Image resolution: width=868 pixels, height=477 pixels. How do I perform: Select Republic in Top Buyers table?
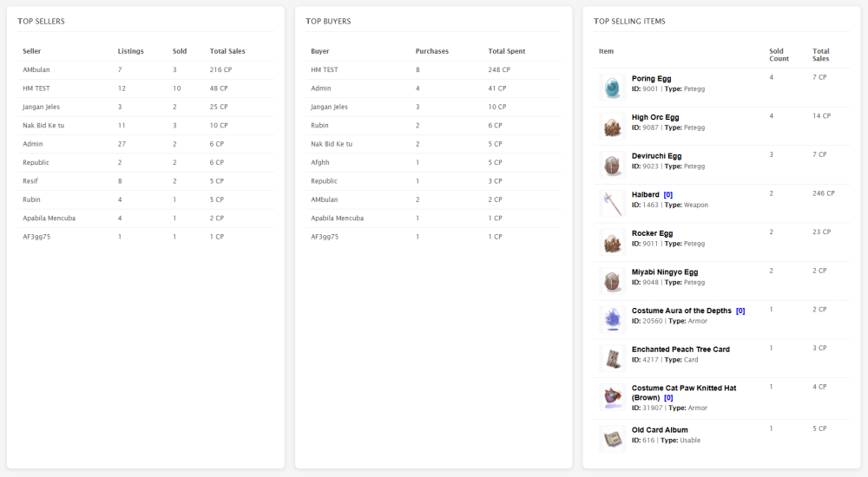pos(325,181)
